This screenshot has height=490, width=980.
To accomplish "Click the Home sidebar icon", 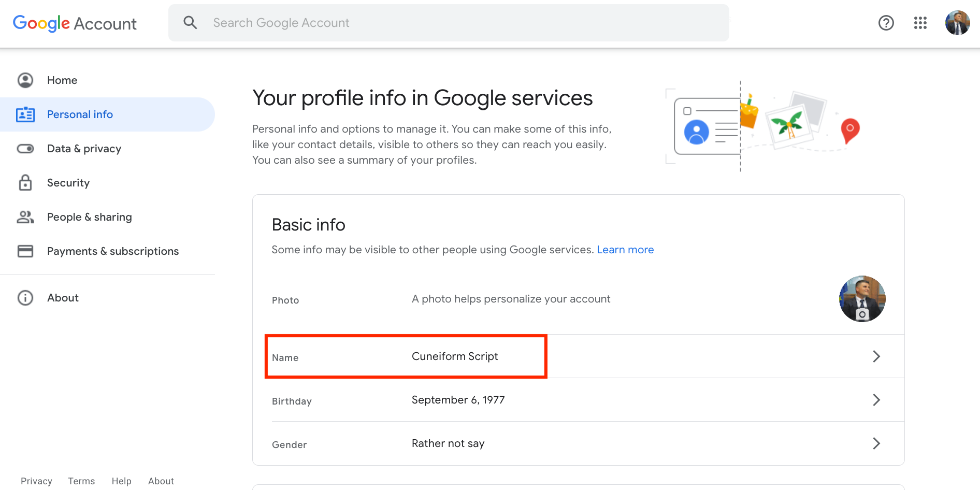I will coord(25,80).
